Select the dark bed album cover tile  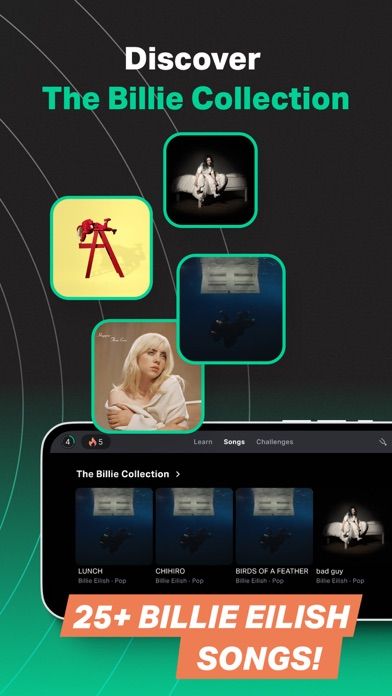tap(210, 180)
